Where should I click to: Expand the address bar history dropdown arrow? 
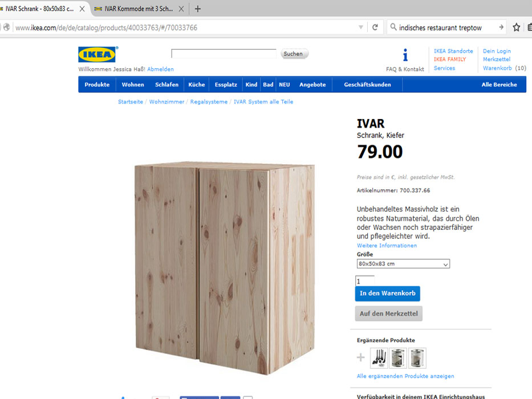pyautogui.click(x=361, y=27)
